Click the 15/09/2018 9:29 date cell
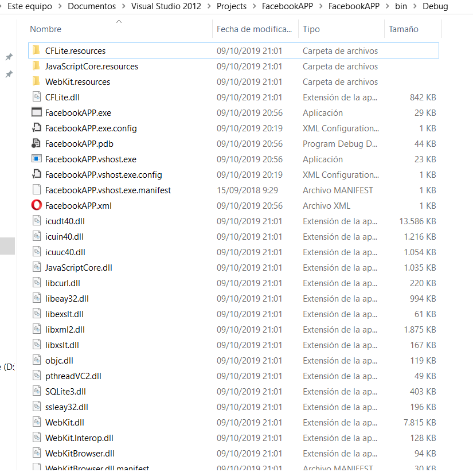This screenshot has width=473, height=476. (x=247, y=190)
